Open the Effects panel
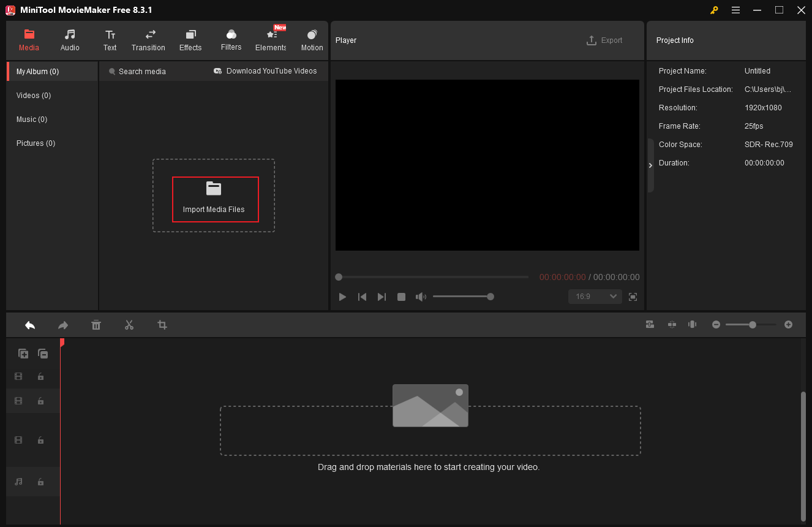Viewport: 812px width, 527px height. [190, 40]
